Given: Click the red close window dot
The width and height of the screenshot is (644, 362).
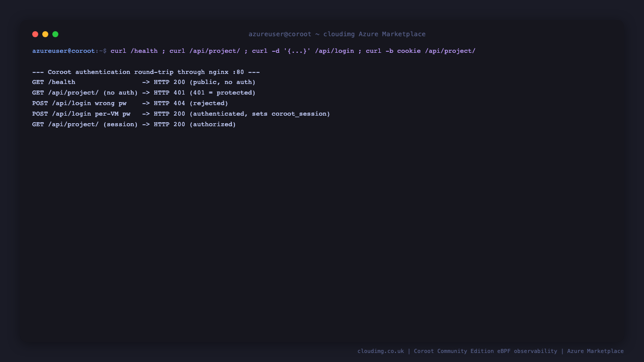Looking at the screenshot, I should tap(35, 34).
